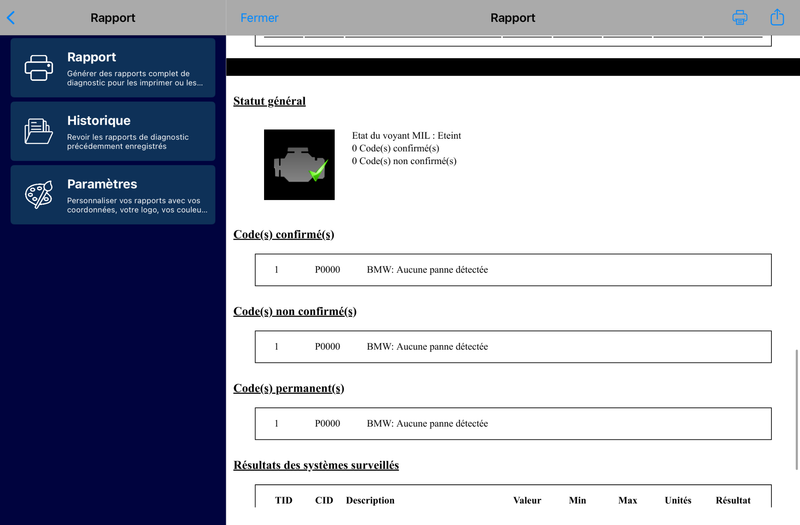The image size is (800, 525).
Task: Click the Rapport title in the left sidebar header
Action: click(113, 18)
